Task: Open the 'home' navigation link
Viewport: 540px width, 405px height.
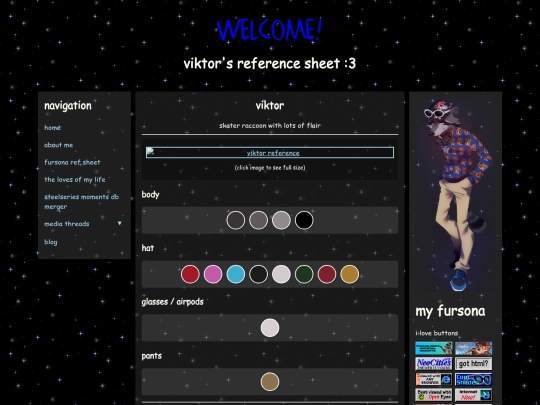Action: click(x=52, y=127)
